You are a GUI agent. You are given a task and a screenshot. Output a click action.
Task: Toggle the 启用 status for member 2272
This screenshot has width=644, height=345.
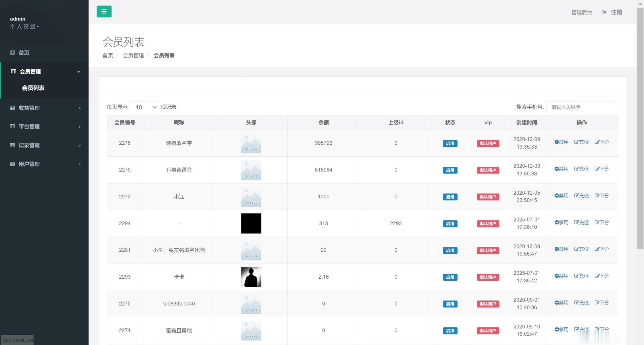[x=450, y=197]
